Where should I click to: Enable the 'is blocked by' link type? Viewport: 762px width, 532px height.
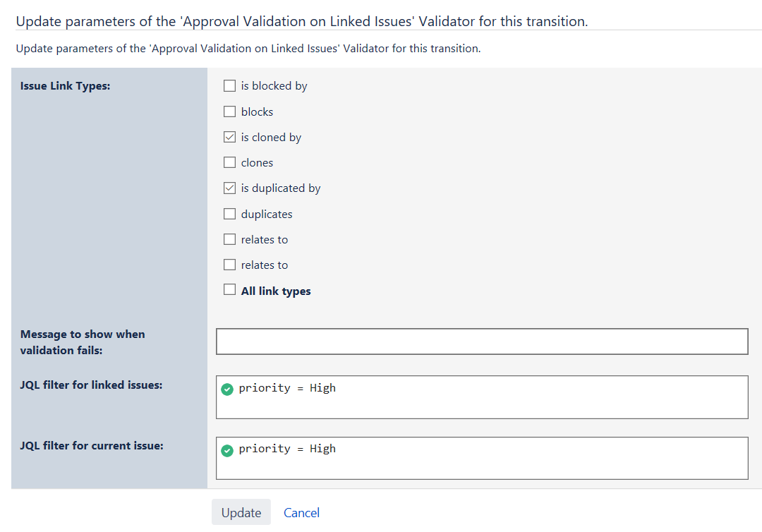click(x=229, y=86)
